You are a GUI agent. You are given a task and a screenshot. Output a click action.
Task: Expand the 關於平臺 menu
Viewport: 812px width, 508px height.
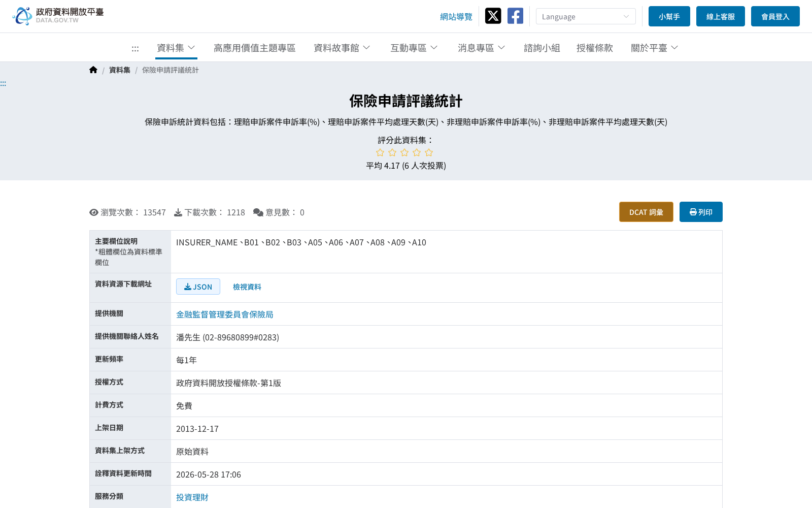(655, 48)
